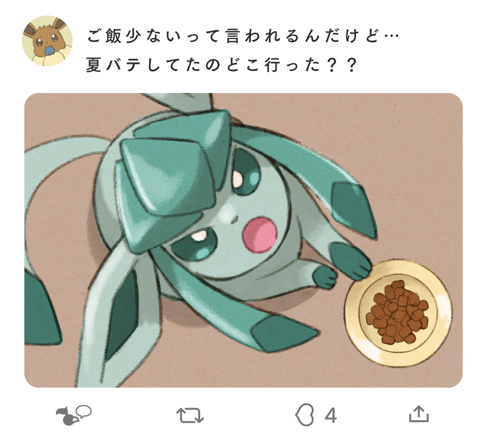The width and height of the screenshot is (487, 448).
Task: Share the post via the upload icon
Action: 419,414
